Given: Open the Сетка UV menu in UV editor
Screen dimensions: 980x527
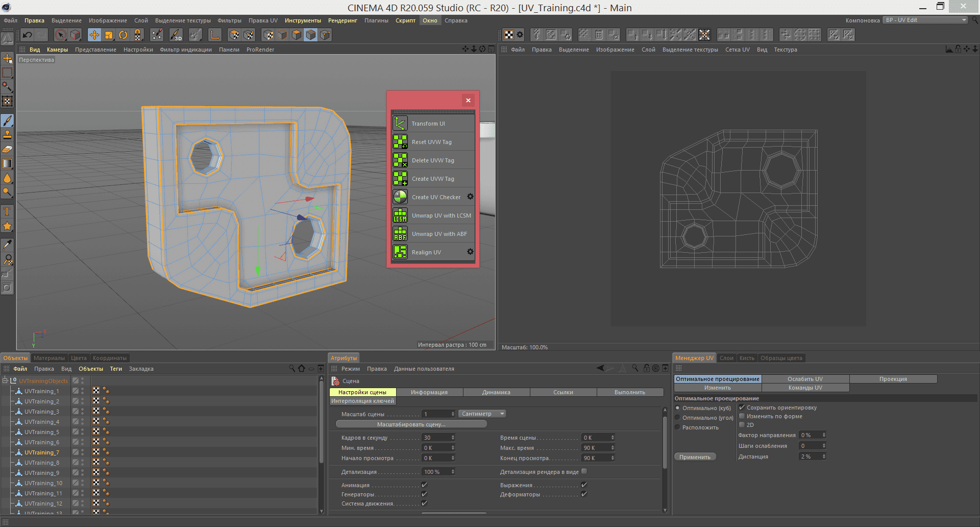Looking at the screenshot, I should (x=737, y=50).
